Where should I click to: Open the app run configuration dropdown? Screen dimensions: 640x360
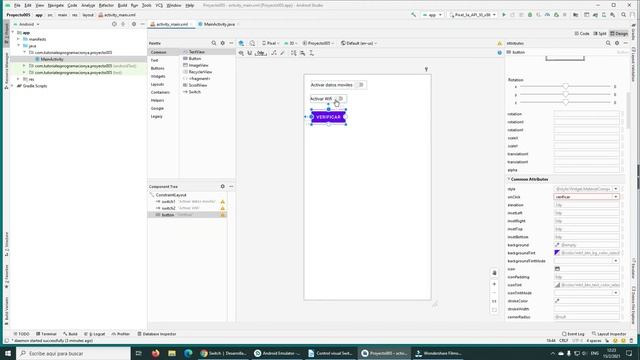[x=432, y=15]
